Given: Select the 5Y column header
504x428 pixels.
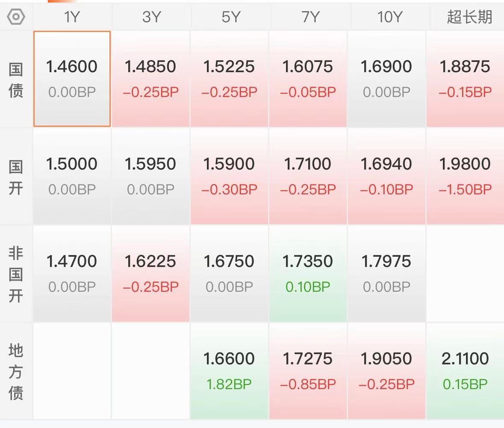Looking at the screenshot, I should [x=230, y=17].
